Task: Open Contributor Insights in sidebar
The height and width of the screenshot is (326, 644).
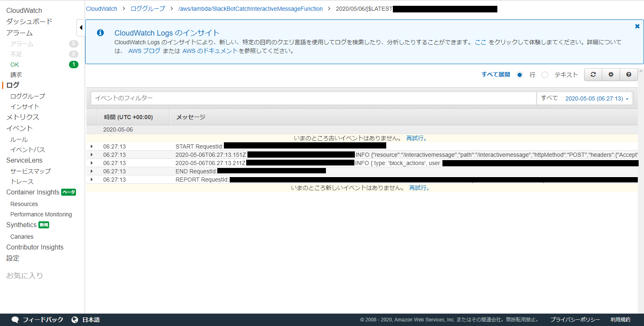Action: (35, 247)
